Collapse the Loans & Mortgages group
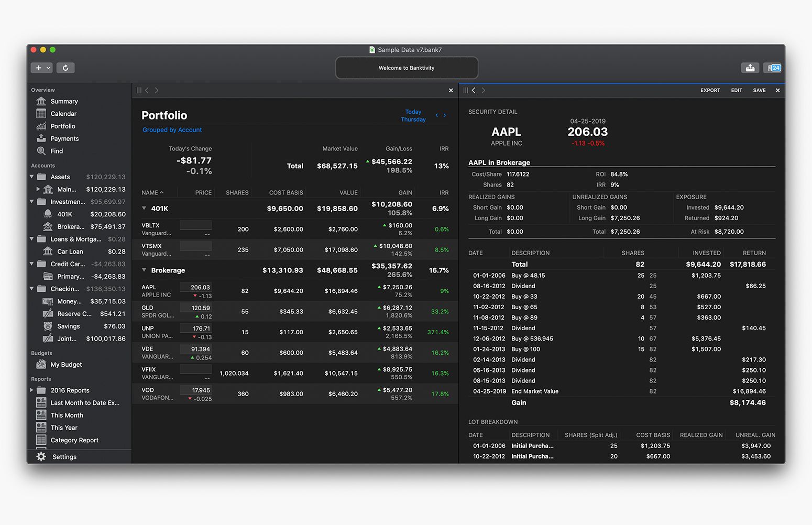This screenshot has width=812, height=525. click(x=31, y=239)
